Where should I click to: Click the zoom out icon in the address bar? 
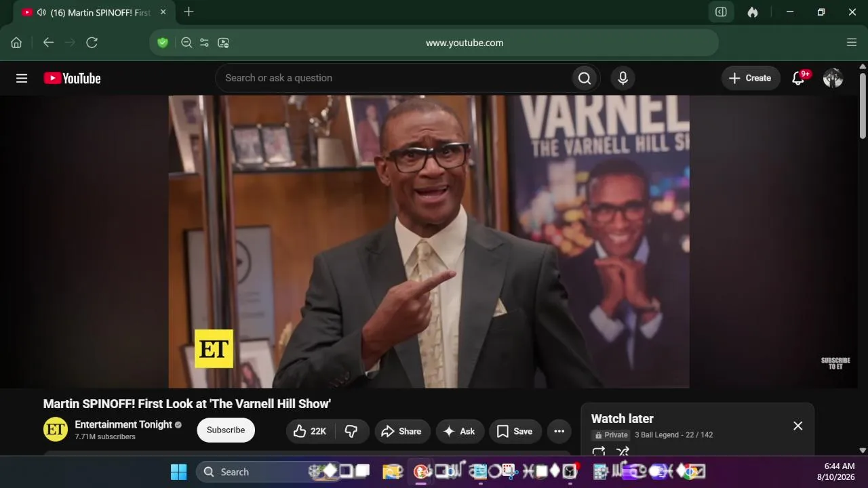[186, 43]
